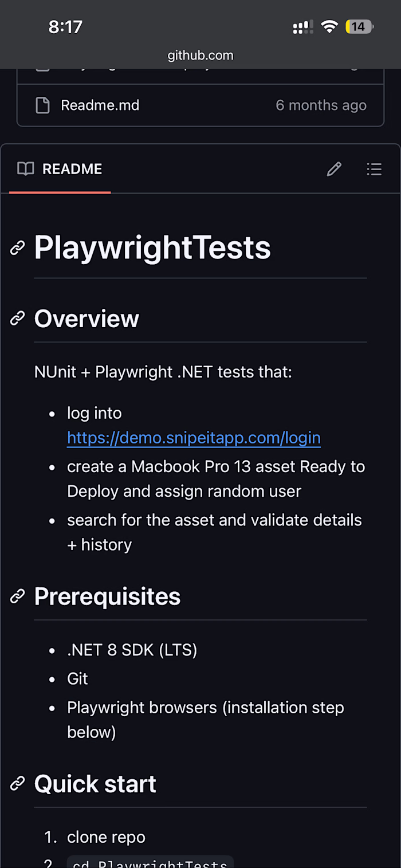Tap github.com in the address bar
The width and height of the screenshot is (401, 868).
pyautogui.click(x=199, y=55)
